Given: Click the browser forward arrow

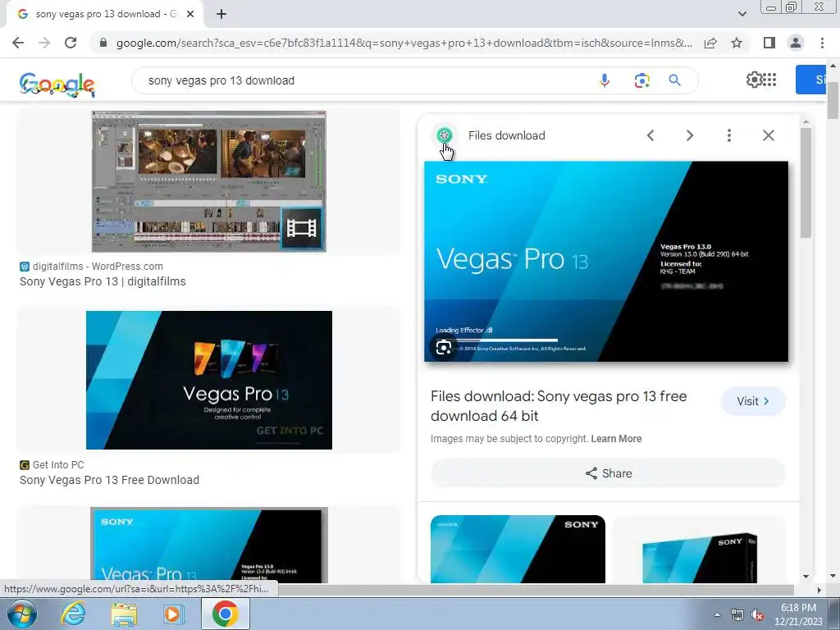Looking at the screenshot, I should 44,43.
